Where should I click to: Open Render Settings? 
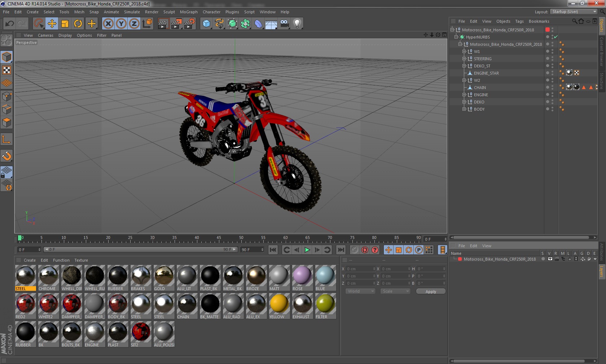click(190, 24)
